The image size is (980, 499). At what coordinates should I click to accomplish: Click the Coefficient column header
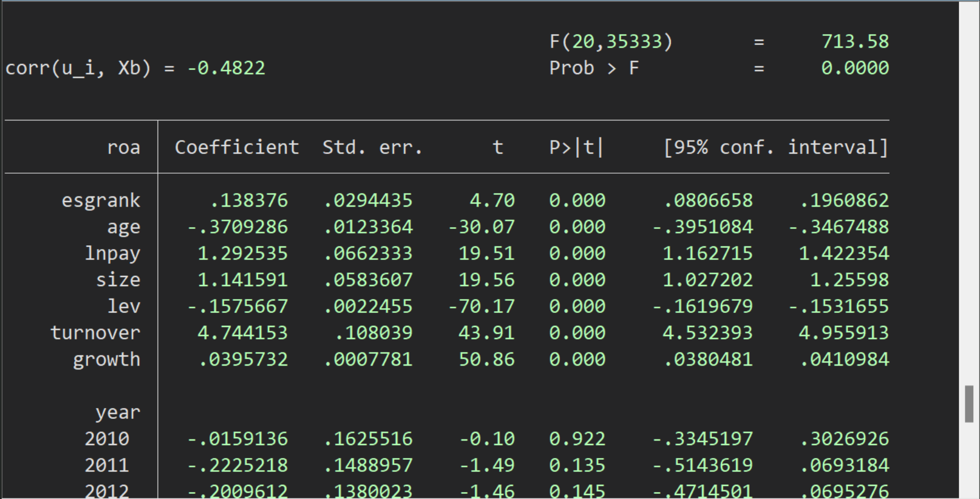tap(236, 147)
